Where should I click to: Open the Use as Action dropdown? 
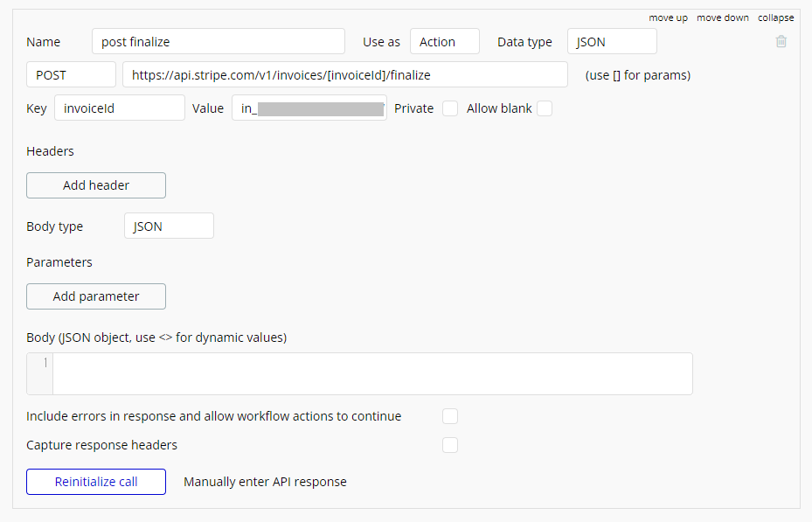[x=444, y=41]
